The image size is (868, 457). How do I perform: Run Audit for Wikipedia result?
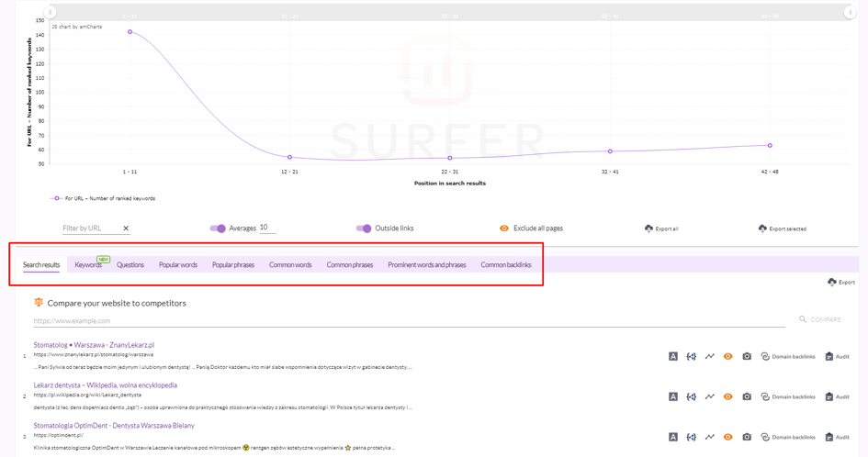(x=838, y=396)
